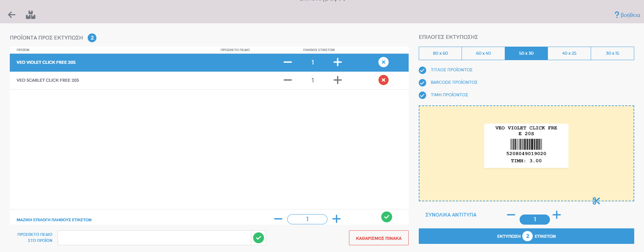This screenshot has height=252, width=644.
Task: Increase label count for VEO SCARLET CLICK FREE 20S
Action: (338, 80)
